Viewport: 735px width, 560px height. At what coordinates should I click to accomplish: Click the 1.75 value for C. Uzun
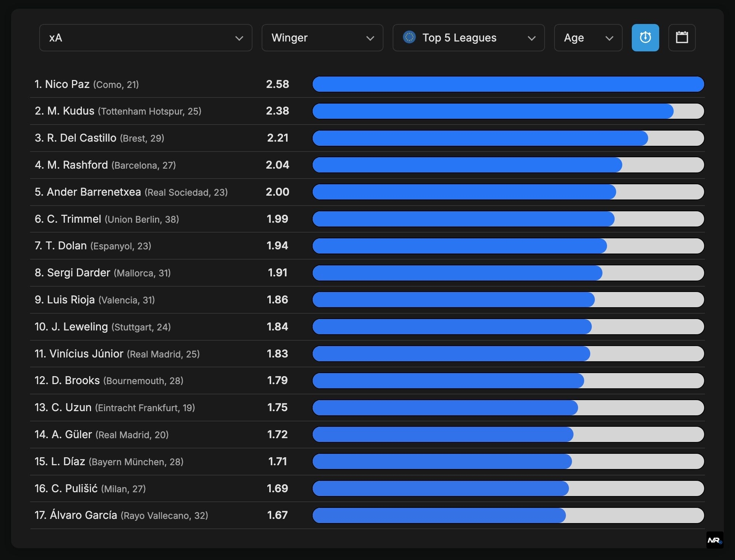point(277,407)
